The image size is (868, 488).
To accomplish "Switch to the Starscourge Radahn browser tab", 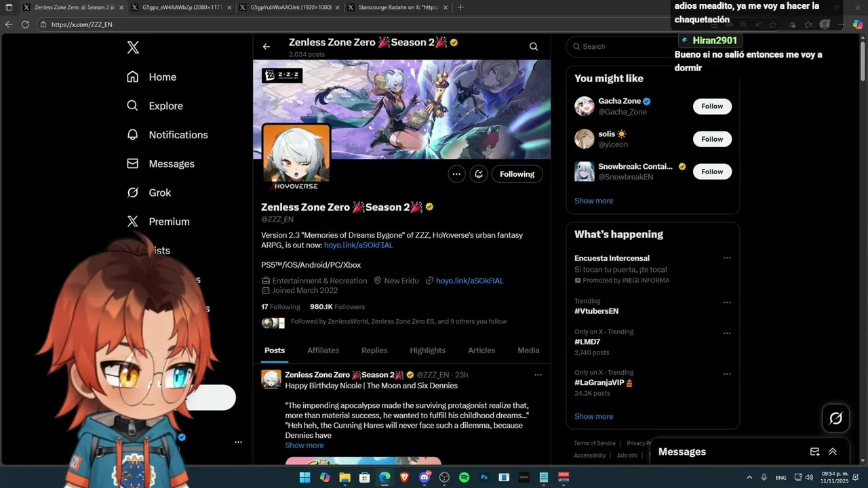I will [396, 7].
